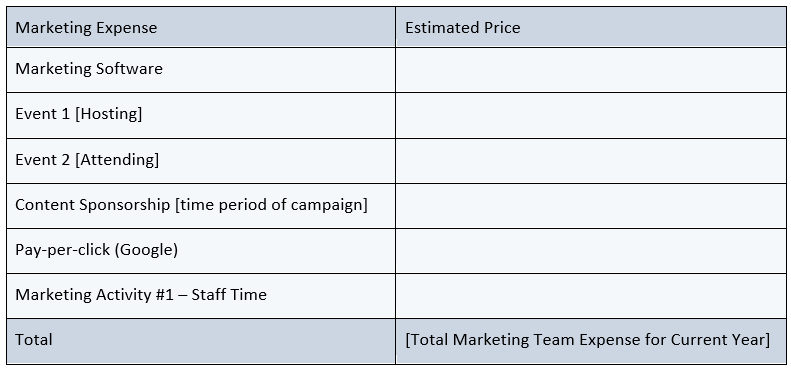The image size is (791, 371).
Task: Click the word Google in Pay-per-click row
Action: 146,250
